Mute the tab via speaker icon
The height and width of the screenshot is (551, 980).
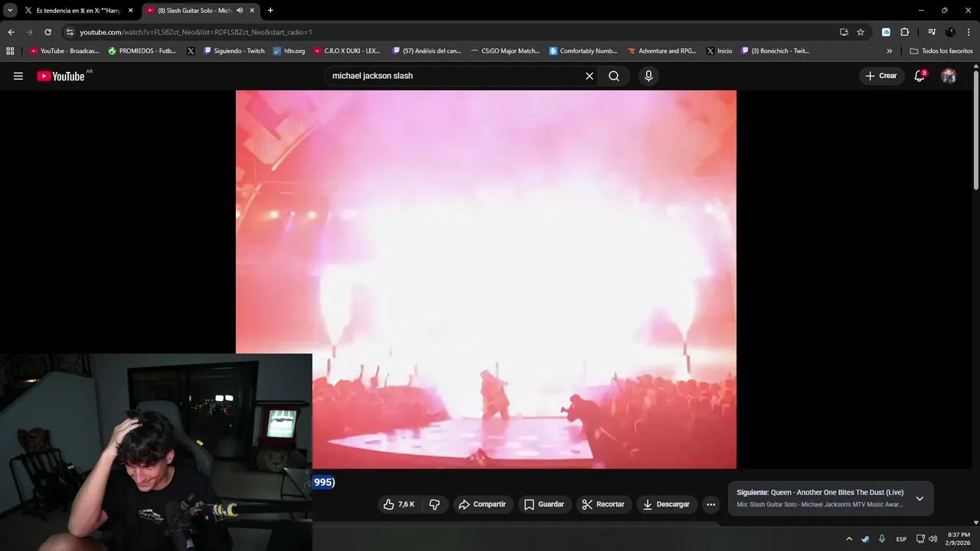(240, 11)
